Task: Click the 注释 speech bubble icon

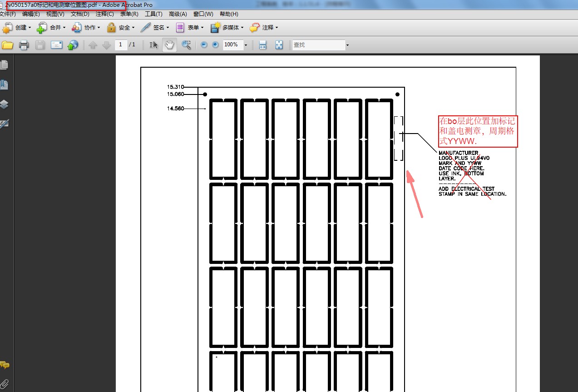Action: click(x=254, y=28)
